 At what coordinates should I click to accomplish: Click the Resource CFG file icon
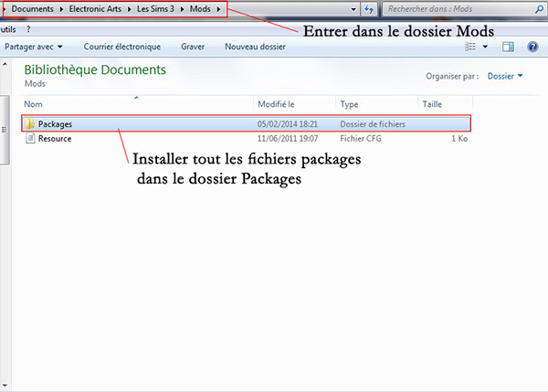coord(30,139)
